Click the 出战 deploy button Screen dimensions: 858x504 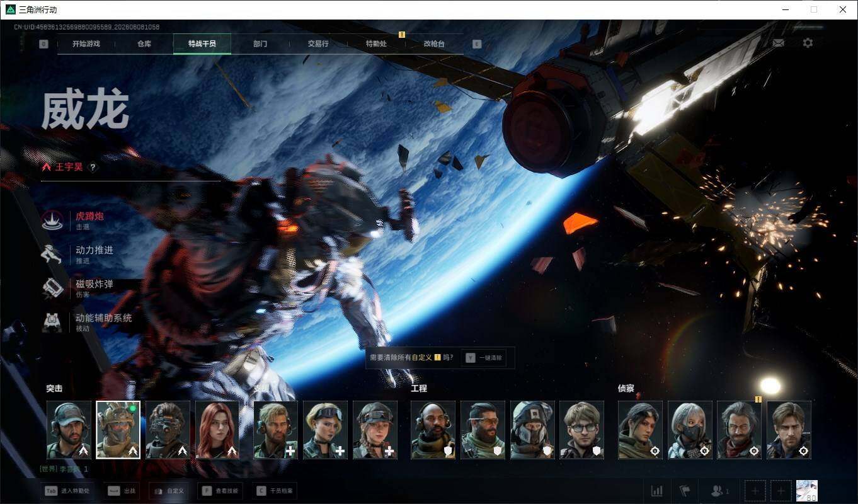120,491
